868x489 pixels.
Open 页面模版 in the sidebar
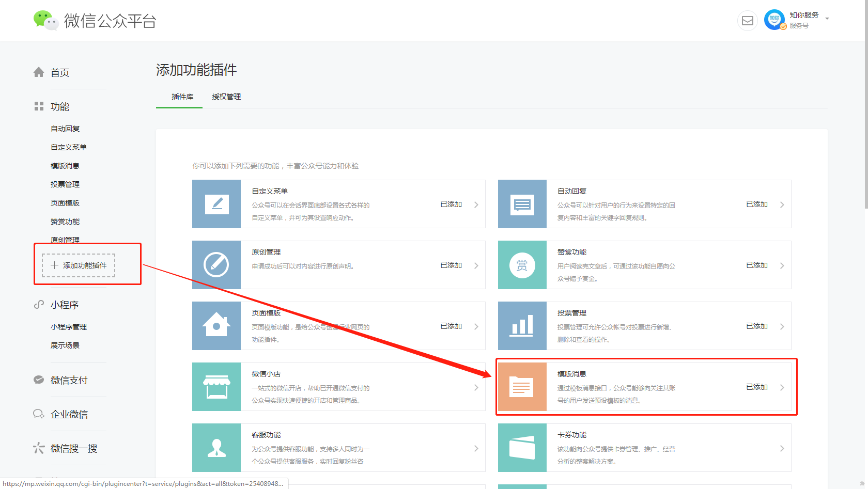click(x=65, y=203)
